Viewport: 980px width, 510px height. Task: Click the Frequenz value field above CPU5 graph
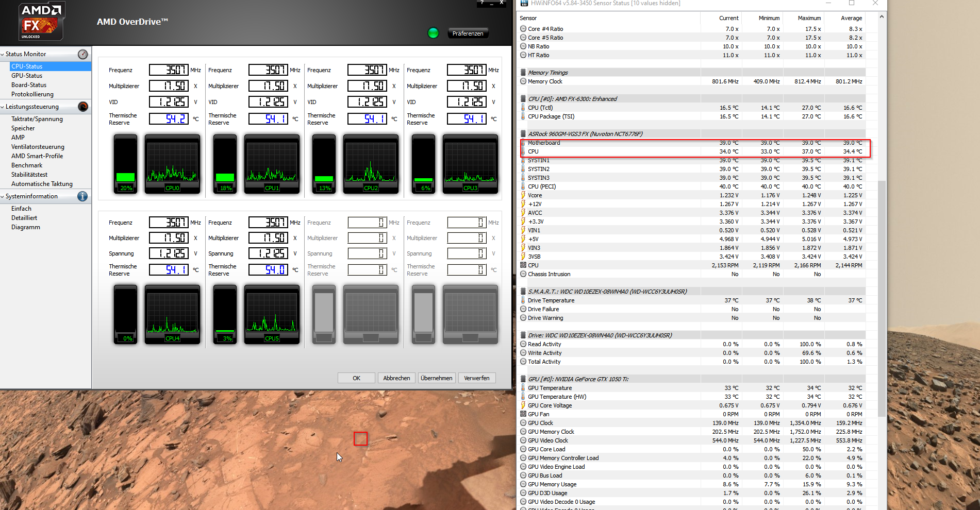coord(268,223)
